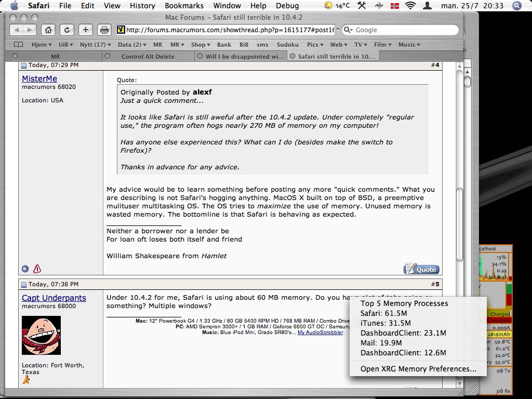Viewport: 532px width, 399px height.
Task: Open the Debug menu
Action: pyautogui.click(x=287, y=5)
